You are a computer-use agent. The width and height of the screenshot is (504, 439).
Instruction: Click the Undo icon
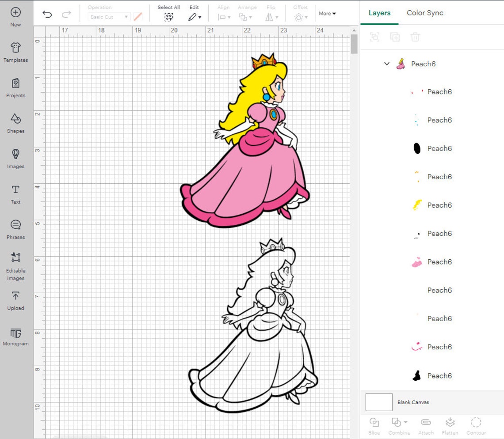(x=47, y=14)
